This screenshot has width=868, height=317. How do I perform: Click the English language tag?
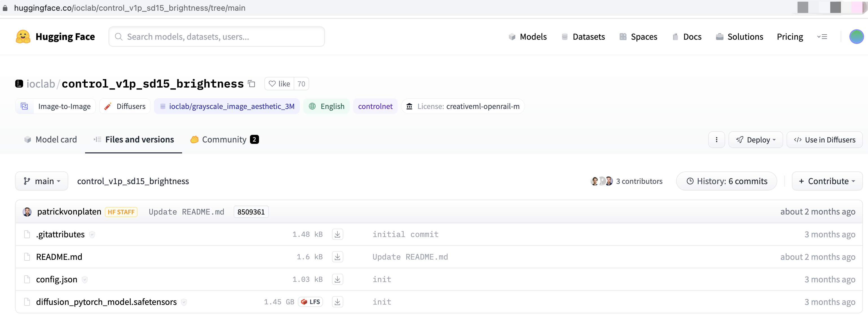pyautogui.click(x=327, y=106)
